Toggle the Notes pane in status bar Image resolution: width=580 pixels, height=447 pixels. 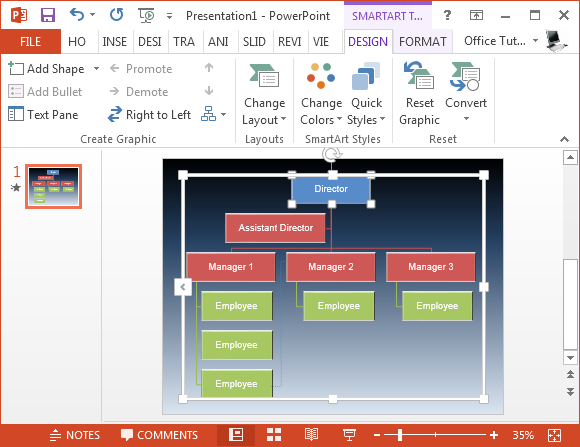click(74, 435)
